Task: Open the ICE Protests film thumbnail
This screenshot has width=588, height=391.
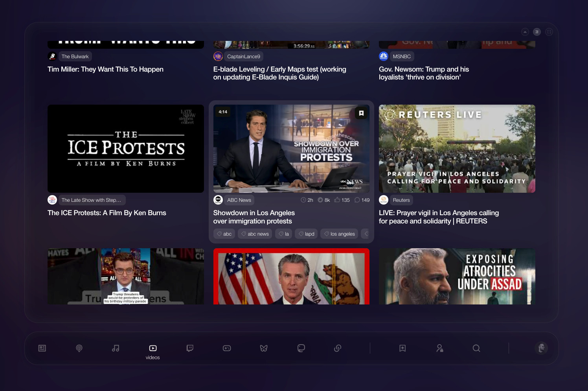Action: click(x=126, y=149)
